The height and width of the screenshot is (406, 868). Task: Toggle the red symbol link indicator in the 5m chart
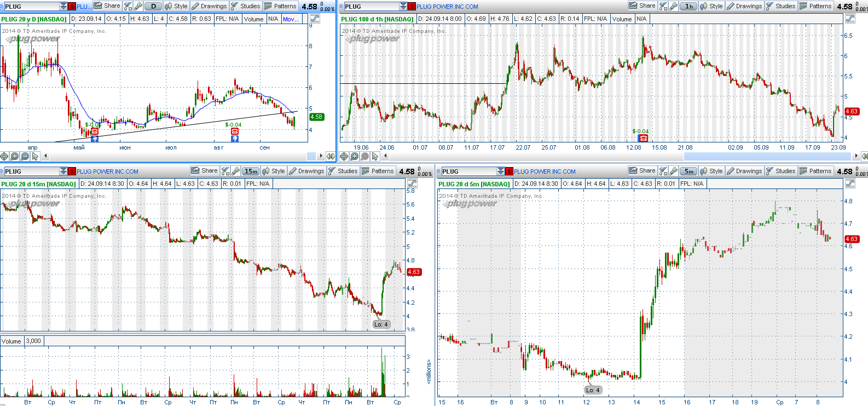coord(509,171)
